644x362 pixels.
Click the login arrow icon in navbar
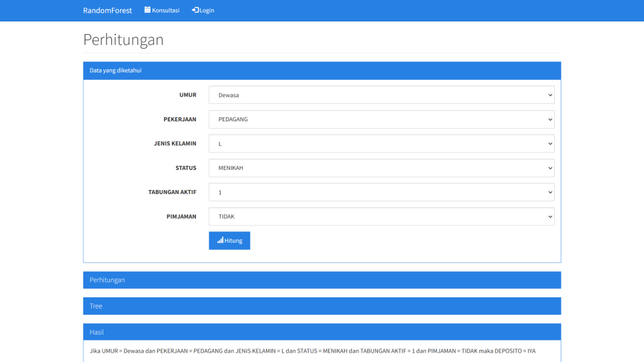[x=195, y=10]
